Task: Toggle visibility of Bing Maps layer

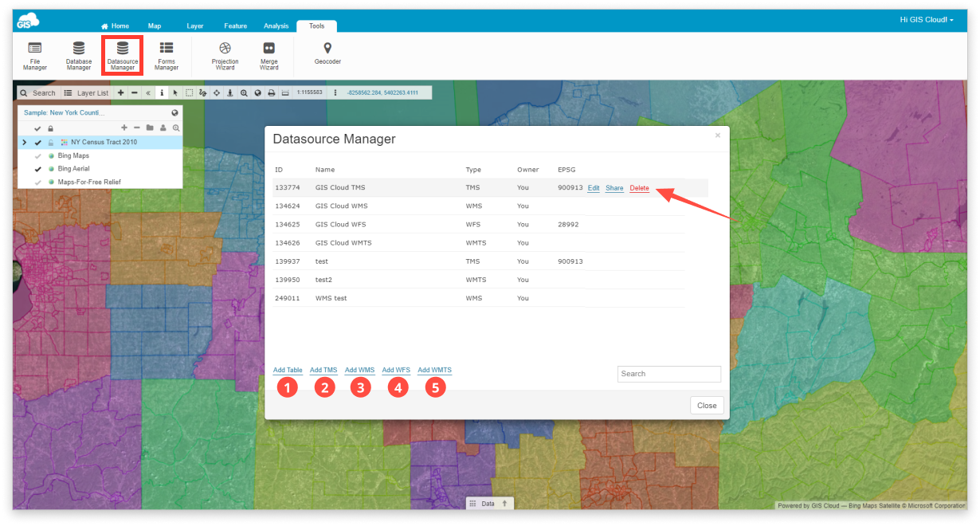Action: (38, 156)
